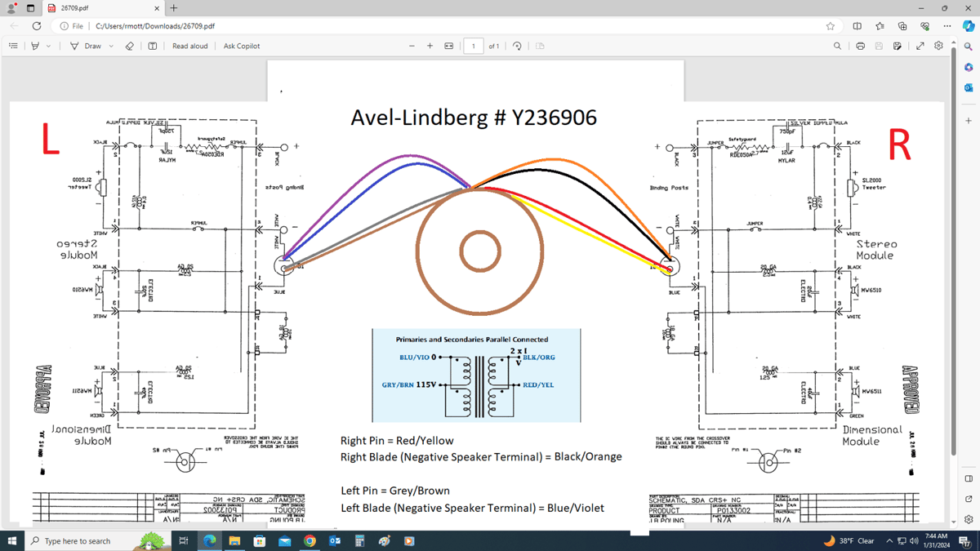This screenshot has width=980, height=551.
Task: Open Ask Copilot
Action: (242, 47)
